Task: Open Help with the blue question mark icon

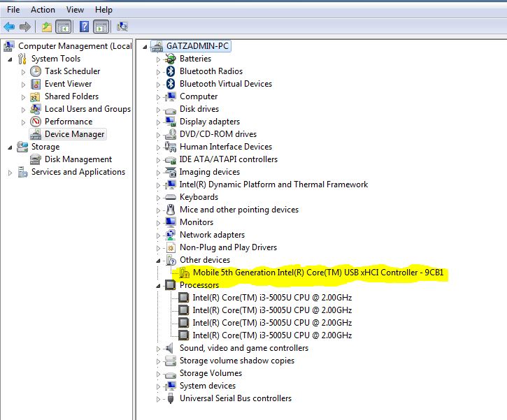Action: 84,27
